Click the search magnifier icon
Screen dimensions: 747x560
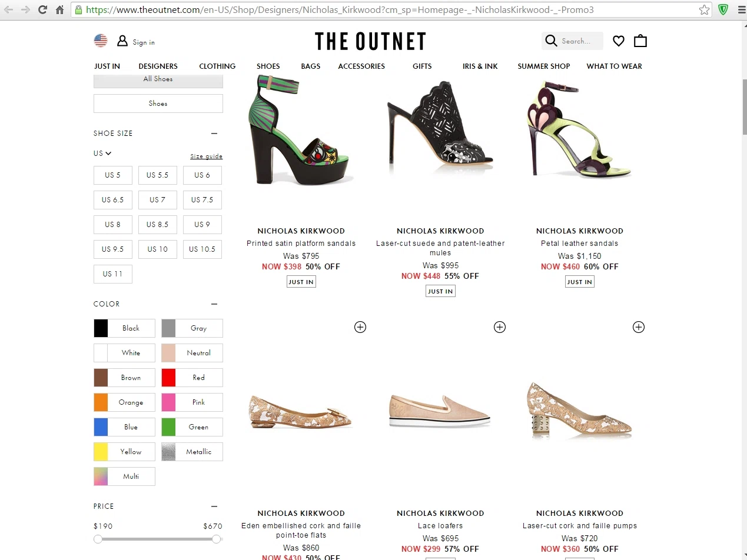point(551,41)
